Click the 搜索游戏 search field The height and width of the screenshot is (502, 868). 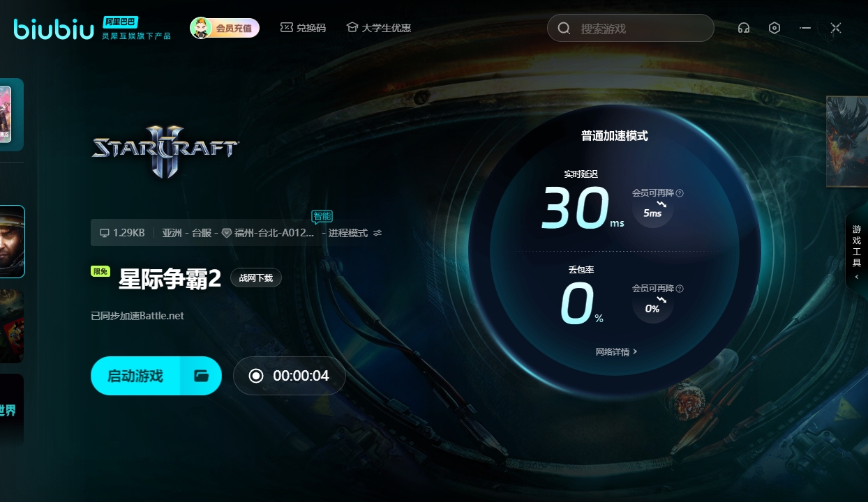(631, 29)
